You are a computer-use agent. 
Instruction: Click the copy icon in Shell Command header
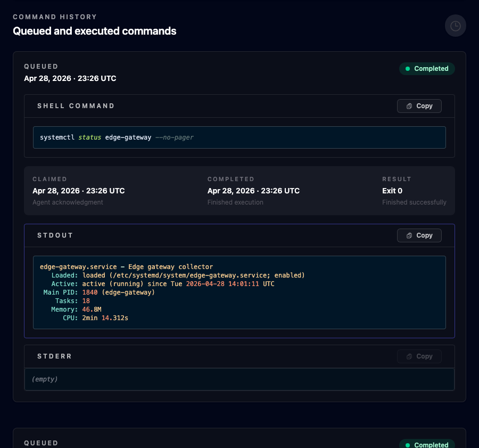coord(409,106)
